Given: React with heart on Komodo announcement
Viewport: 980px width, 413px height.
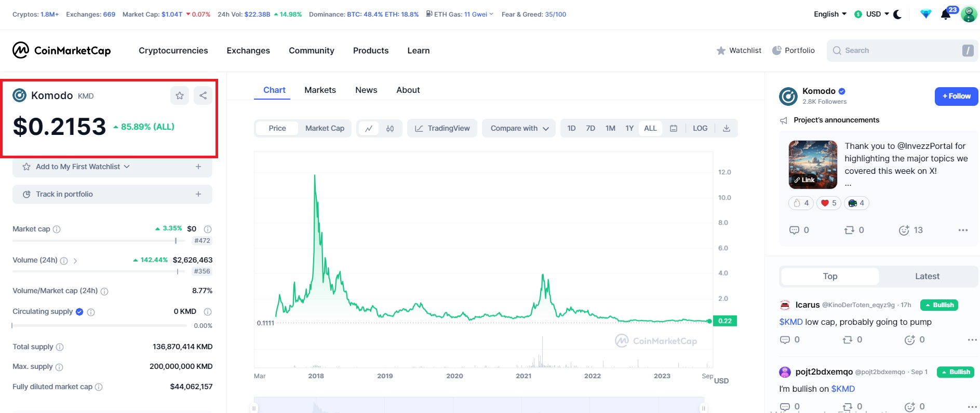Looking at the screenshot, I should [x=829, y=203].
